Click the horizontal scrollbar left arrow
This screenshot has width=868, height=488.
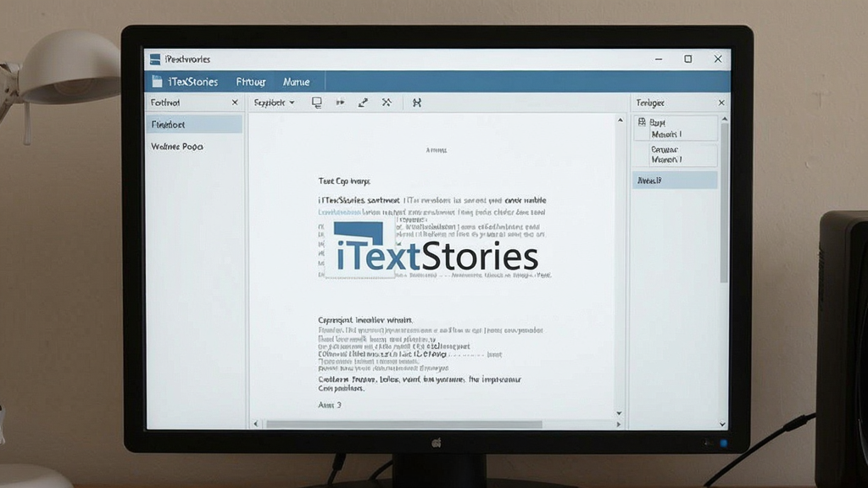(x=255, y=424)
